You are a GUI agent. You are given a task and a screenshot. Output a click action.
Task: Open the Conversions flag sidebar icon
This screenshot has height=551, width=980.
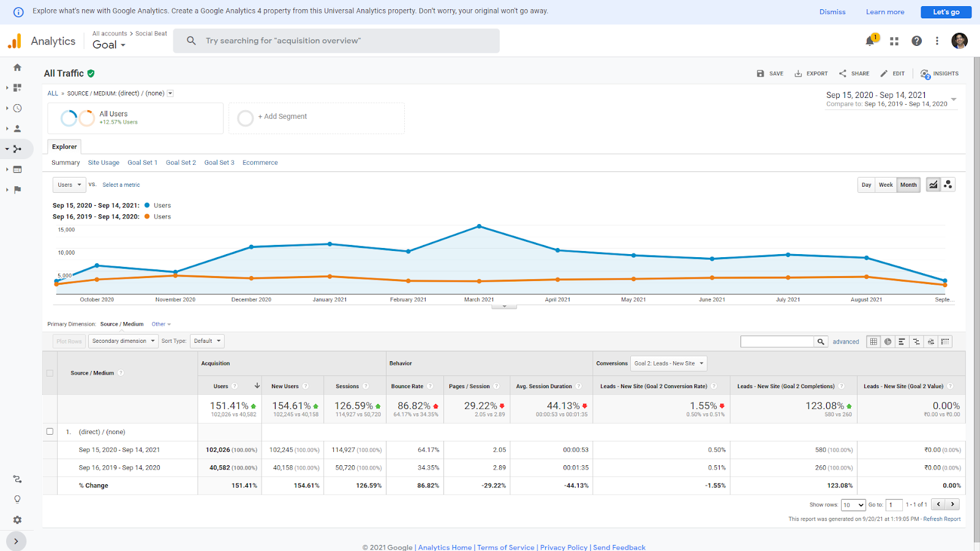(17, 190)
